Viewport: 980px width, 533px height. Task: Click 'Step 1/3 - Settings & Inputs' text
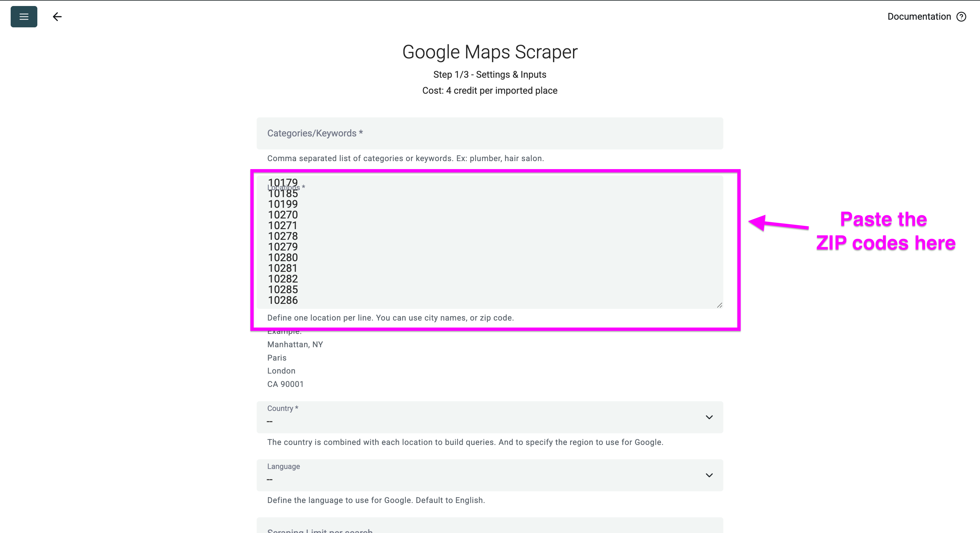pos(490,75)
